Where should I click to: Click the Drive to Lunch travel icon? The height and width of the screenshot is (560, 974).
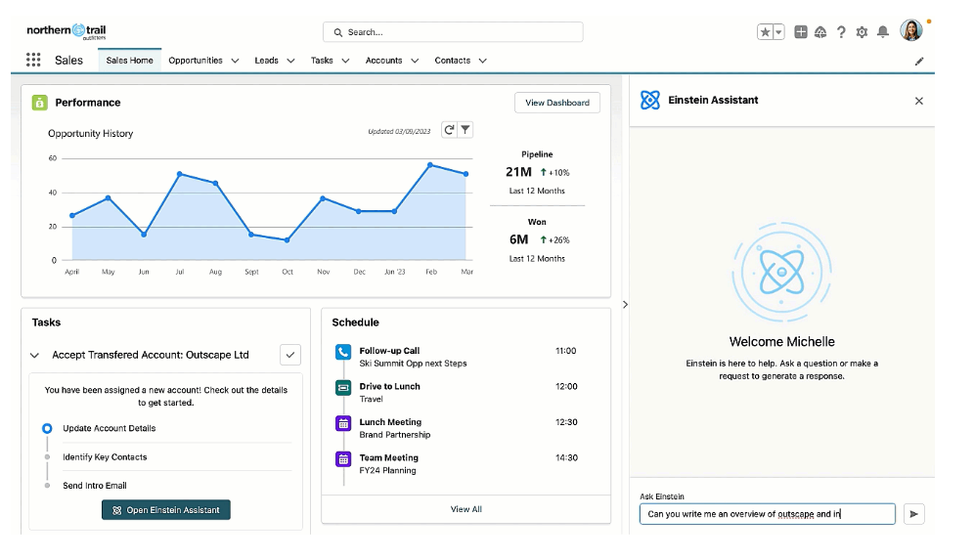(343, 387)
